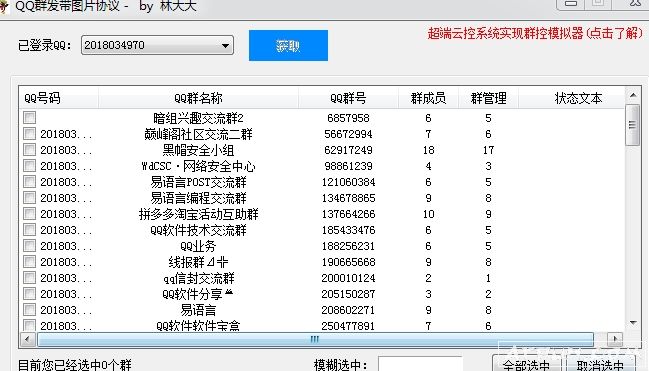Viewport: 649px width, 371px height.
Task: Click group name 拼多多淘宝活动互助群
Action: (x=198, y=214)
